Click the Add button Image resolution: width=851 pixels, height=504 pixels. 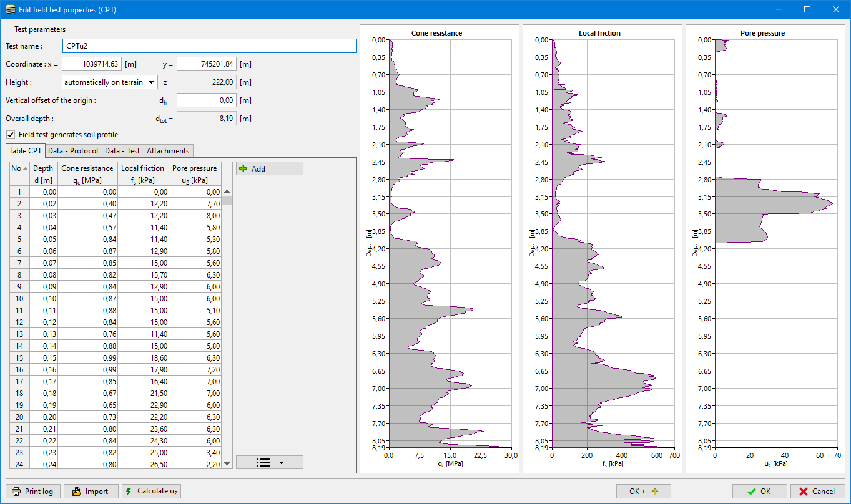pos(270,168)
